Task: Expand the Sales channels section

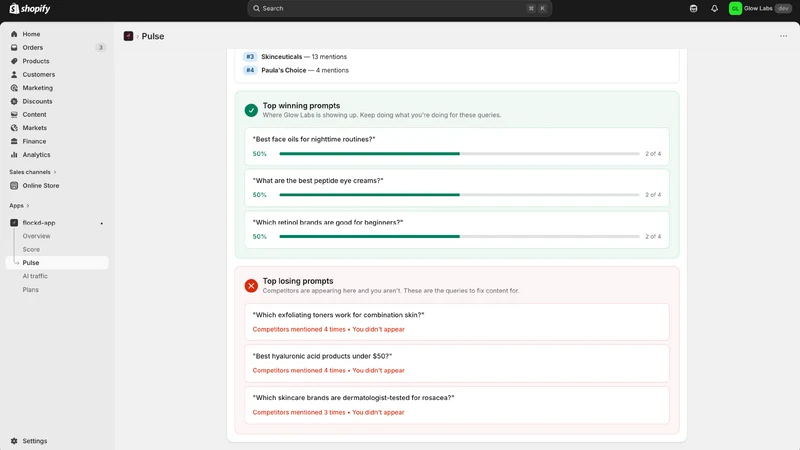Action: click(33, 172)
